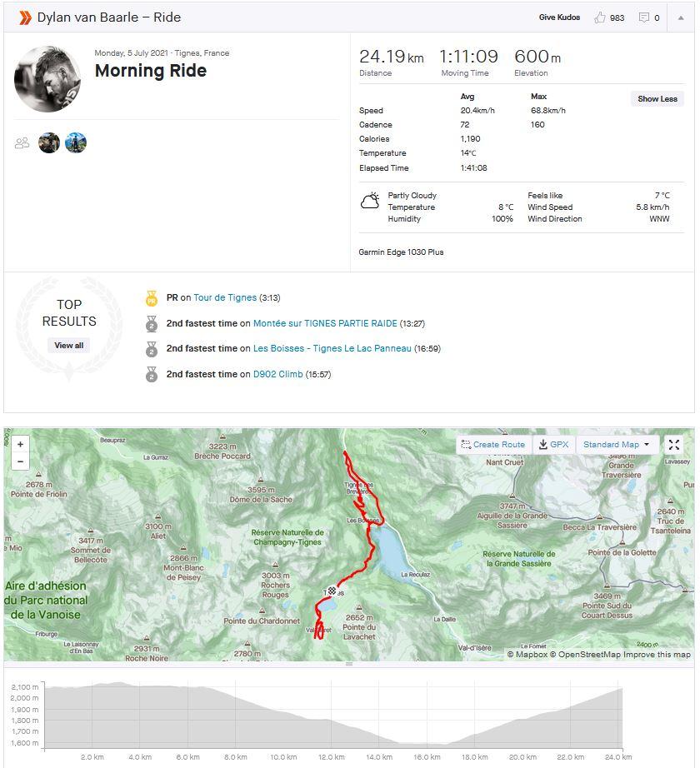Zoom in on the map
This screenshot has height=768, width=700.
pyautogui.click(x=21, y=444)
